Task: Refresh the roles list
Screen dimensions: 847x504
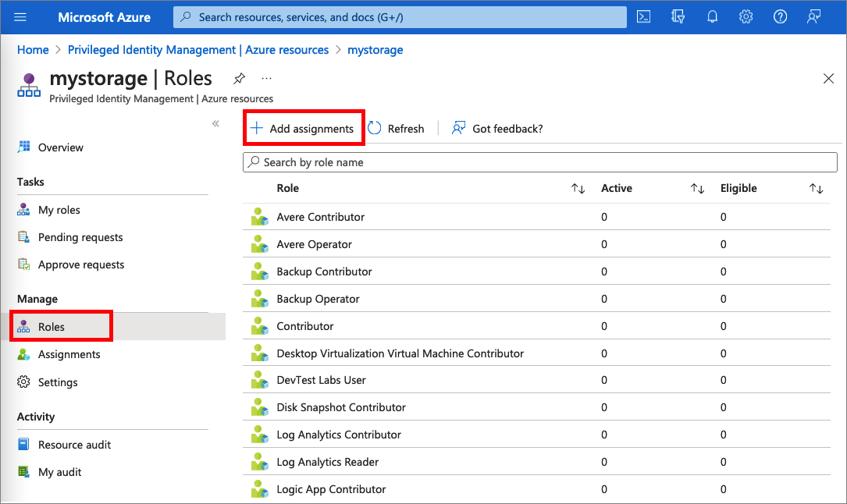Action: pyautogui.click(x=397, y=129)
